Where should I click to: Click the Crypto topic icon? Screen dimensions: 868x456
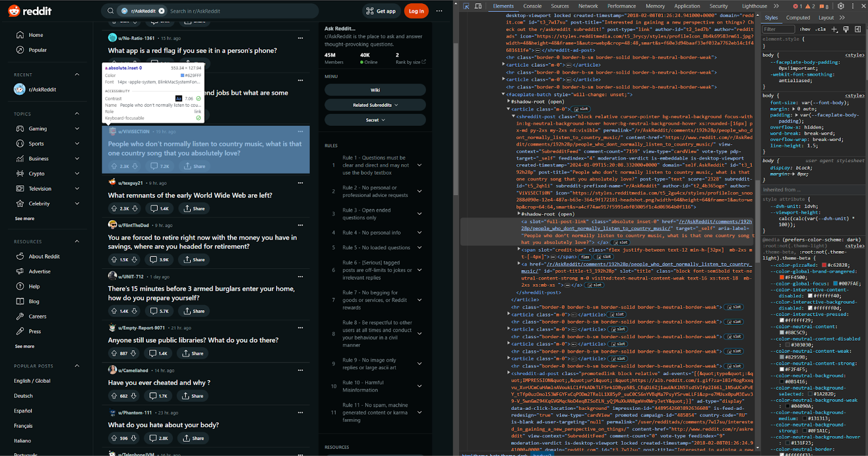(20, 174)
